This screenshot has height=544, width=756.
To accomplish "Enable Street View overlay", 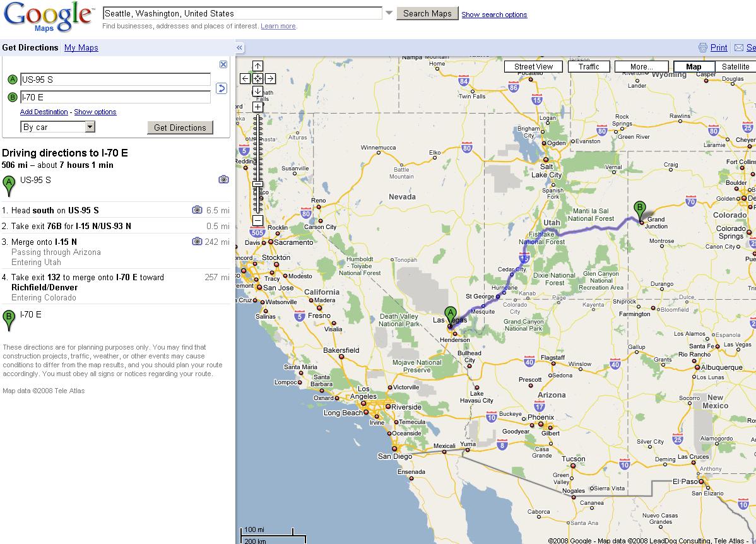I will [x=533, y=67].
